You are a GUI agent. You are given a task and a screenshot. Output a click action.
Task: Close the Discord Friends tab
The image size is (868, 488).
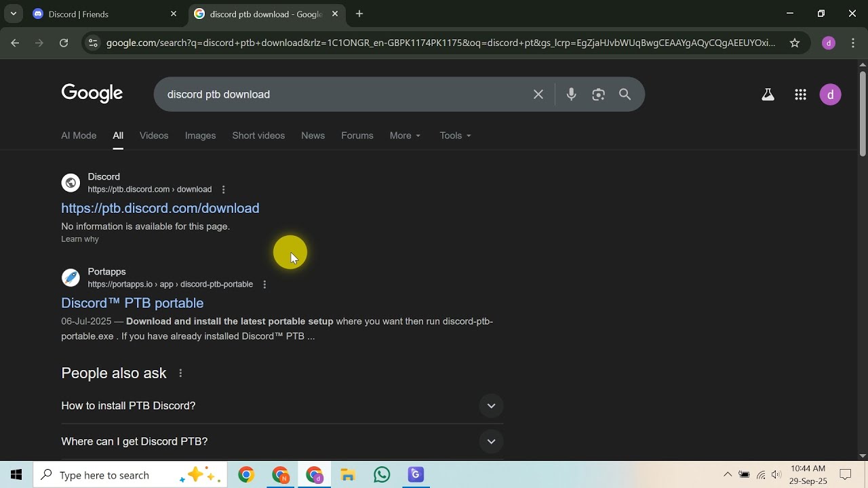click(174, 14)
